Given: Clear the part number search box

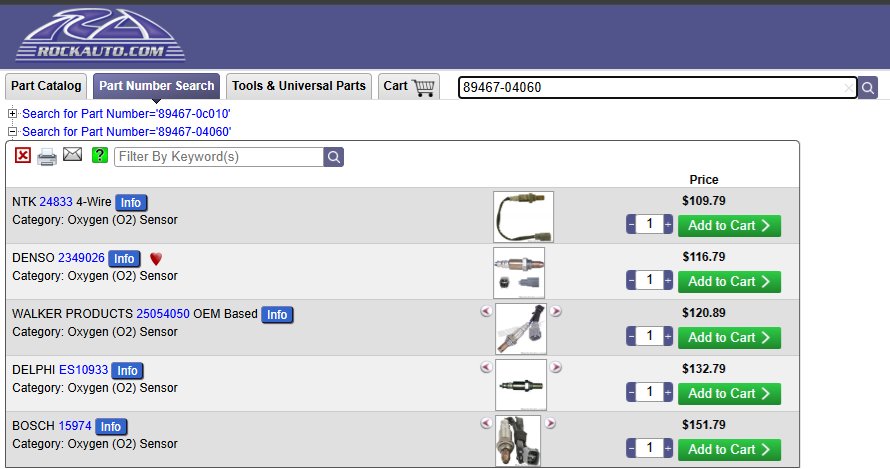Looking at the screenshot, I should [848, 88].
